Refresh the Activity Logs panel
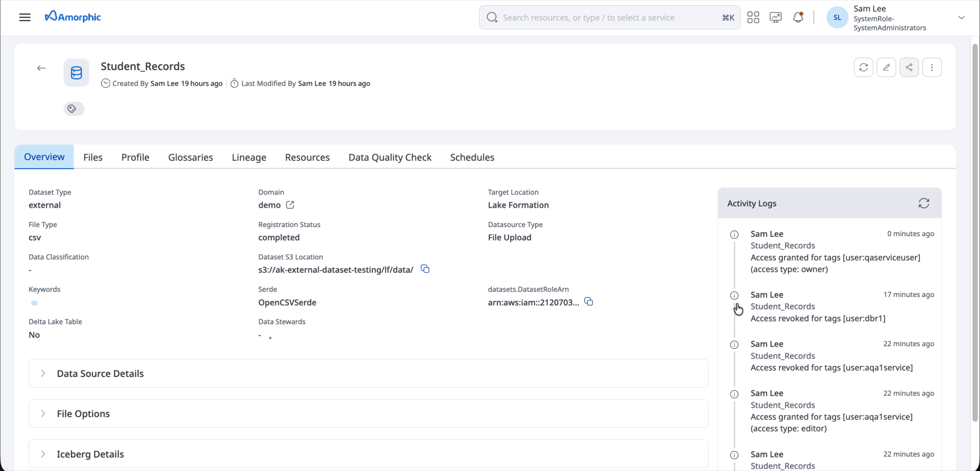The width and height of the screenshot is (980, 471). pyautogui.click(x=924, y=203)
